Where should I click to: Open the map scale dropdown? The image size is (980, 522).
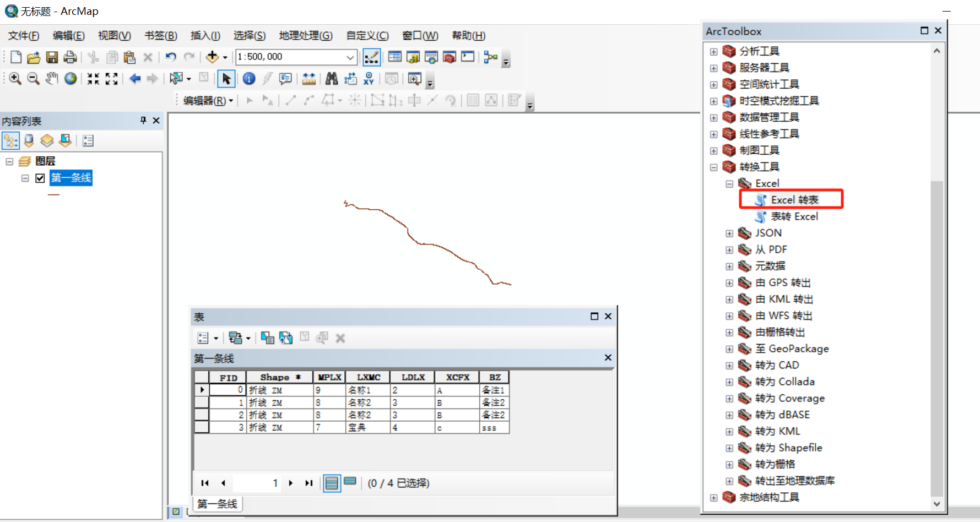[x=350, y=57]
